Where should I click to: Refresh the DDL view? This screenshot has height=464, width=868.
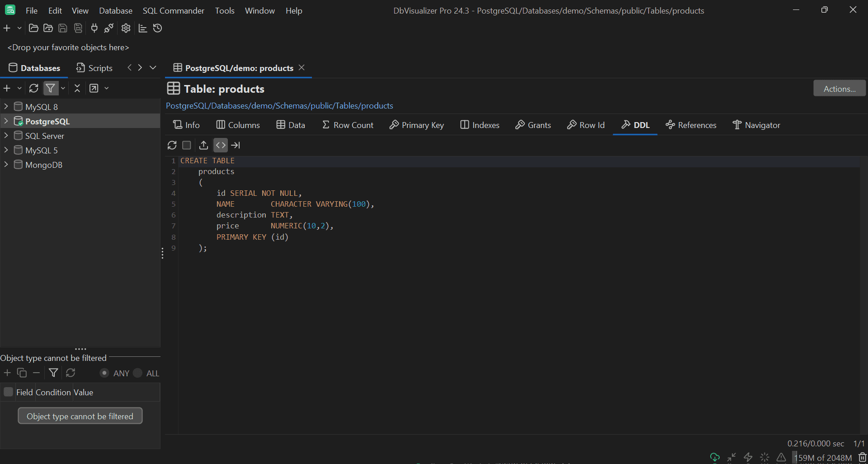point(172,145)
